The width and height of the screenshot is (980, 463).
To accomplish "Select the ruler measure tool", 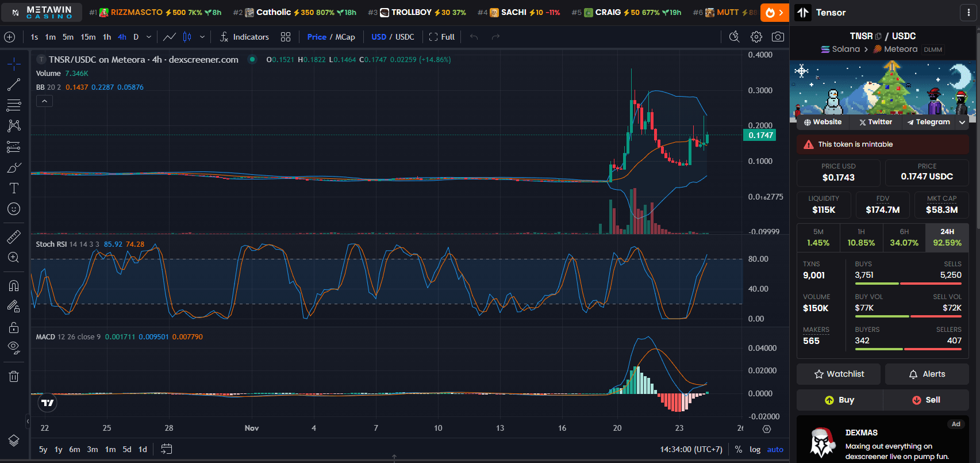I will (x=14, y=236).
